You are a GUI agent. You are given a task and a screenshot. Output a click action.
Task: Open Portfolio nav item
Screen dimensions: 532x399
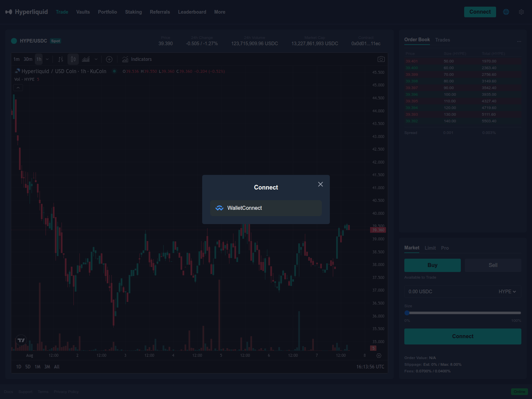(x=107, y=12)
